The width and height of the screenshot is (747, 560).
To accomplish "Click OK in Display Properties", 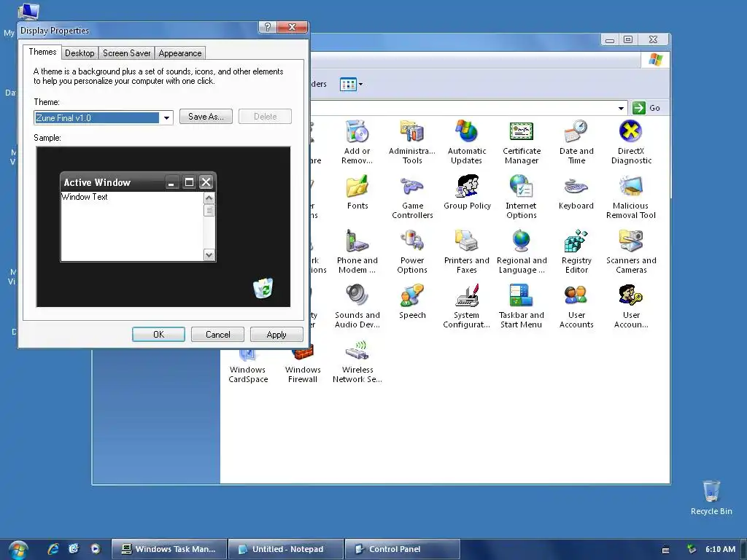I will click(x=158, y=334).
